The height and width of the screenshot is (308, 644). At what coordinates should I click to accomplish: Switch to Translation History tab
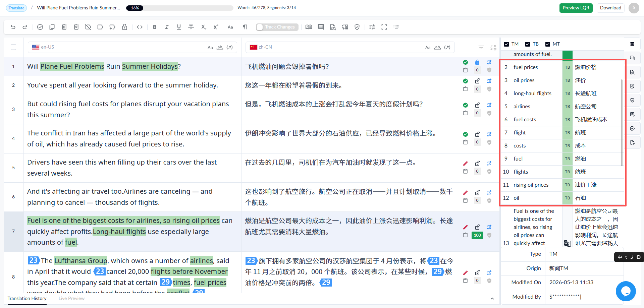tap(27, 299)
